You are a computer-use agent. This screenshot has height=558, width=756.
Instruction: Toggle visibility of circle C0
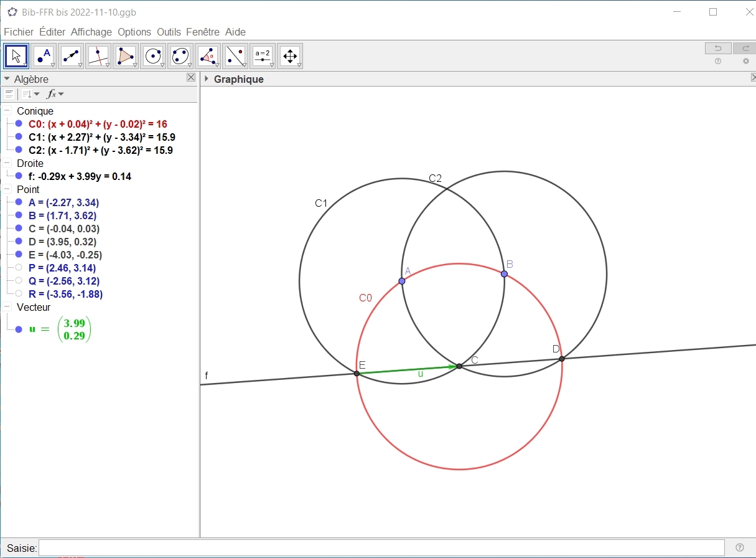19,124
